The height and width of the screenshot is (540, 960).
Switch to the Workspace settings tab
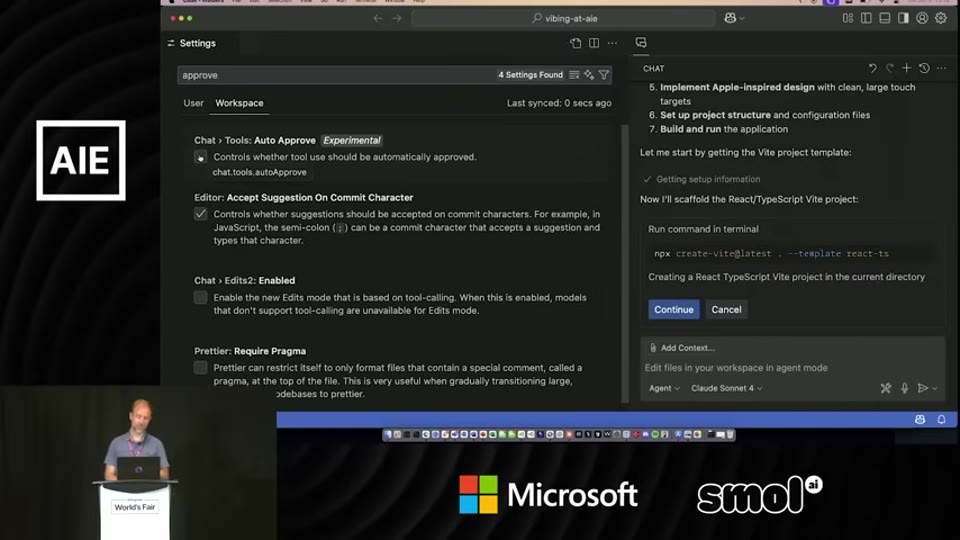(239, 103)
